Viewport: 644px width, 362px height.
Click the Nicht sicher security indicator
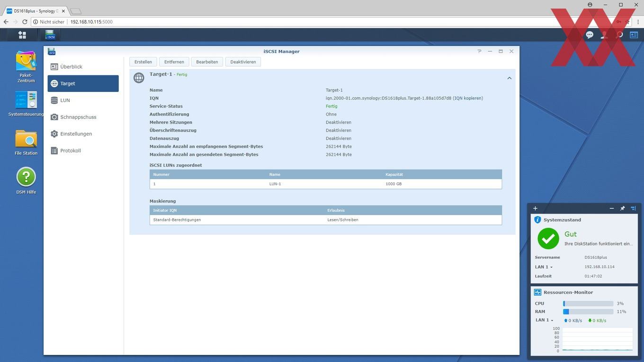coord(49,22)
